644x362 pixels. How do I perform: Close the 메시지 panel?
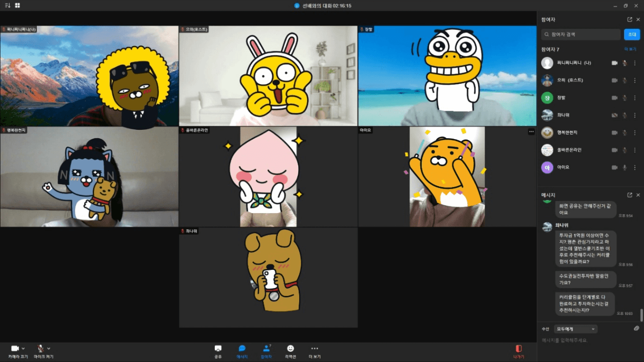638,195
